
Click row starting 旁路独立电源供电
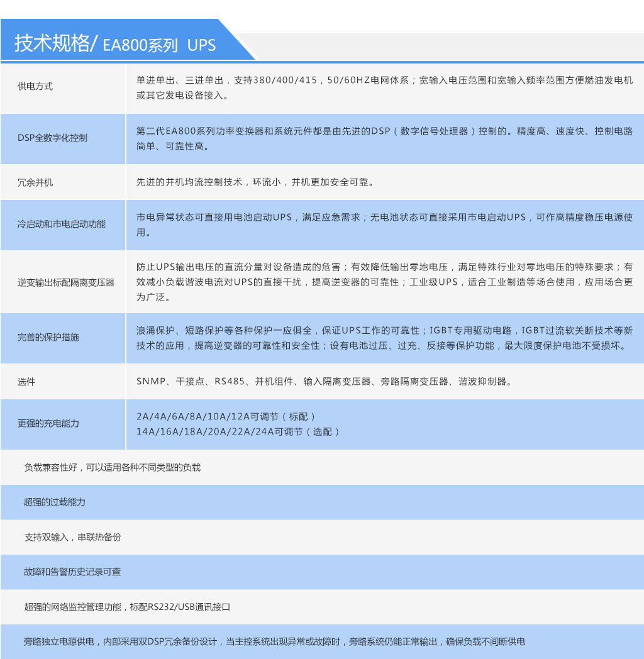(322, 642)
